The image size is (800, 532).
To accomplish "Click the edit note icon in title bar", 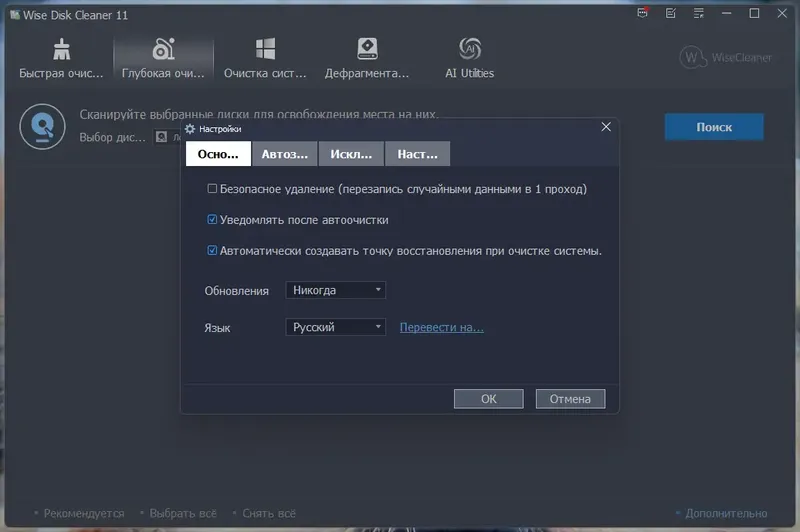I will (671, 13).
